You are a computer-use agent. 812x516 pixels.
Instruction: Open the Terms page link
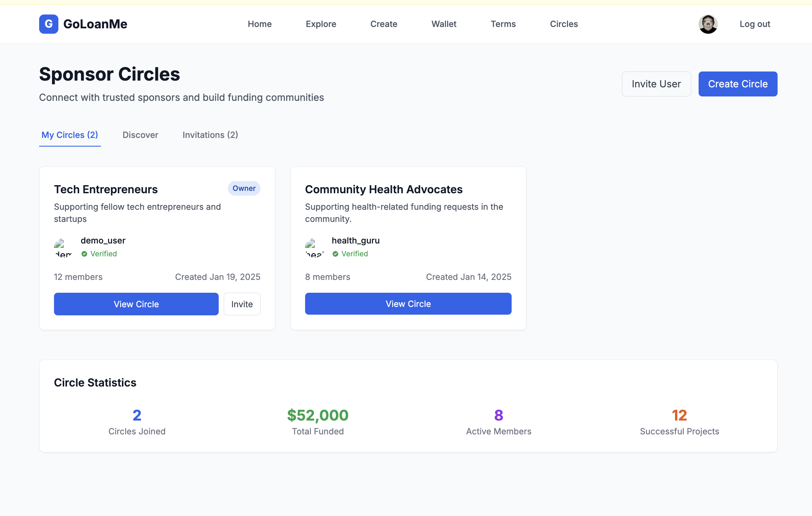tap(503, 24)
